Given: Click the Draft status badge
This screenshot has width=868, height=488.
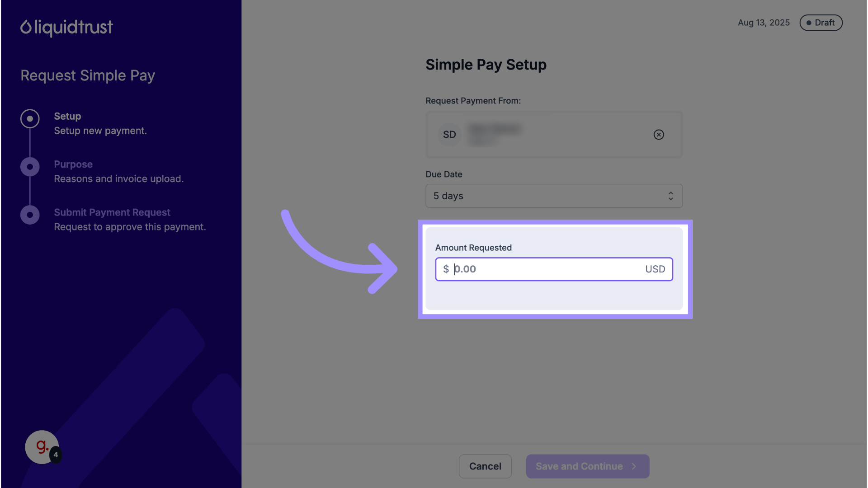Looking at the screenshot, I should 821,23.
